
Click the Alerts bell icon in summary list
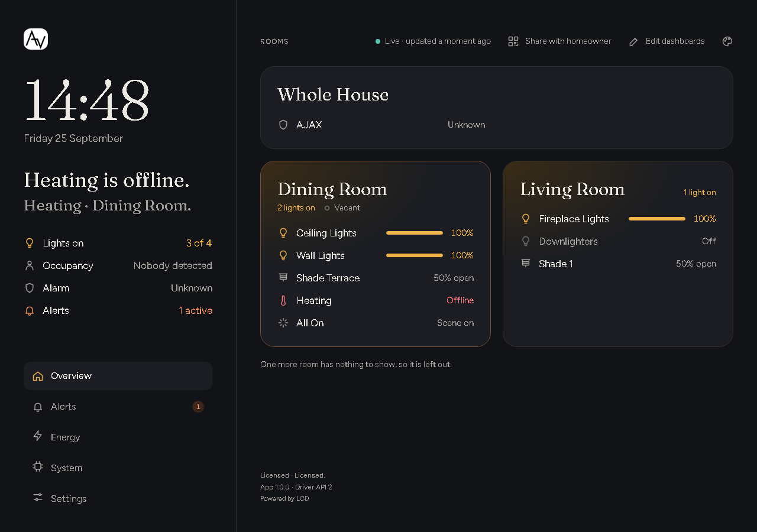point(30,310)
